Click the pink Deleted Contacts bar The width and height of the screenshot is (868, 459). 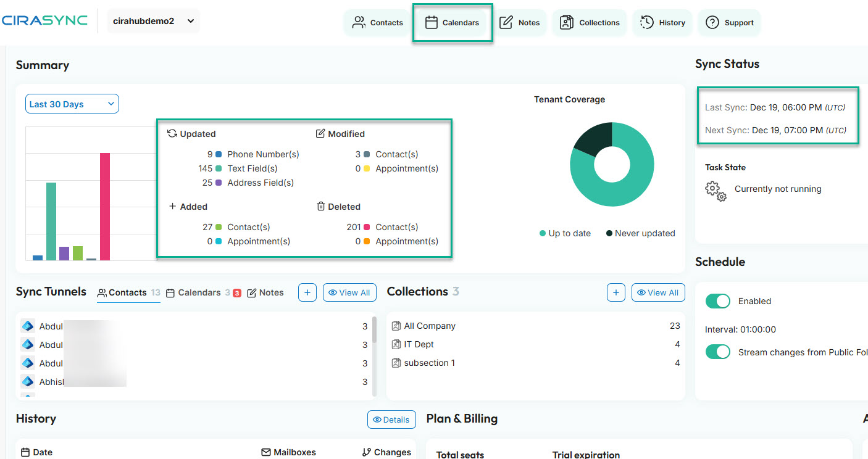(105, 207)
